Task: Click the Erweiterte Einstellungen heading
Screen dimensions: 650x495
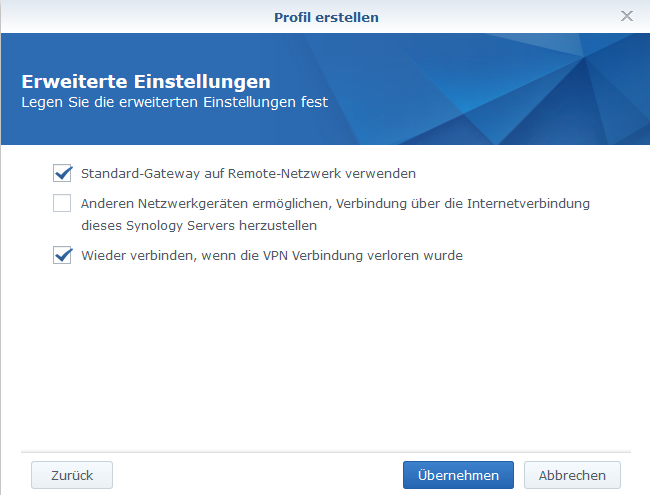Action: (x=146, y=81)
